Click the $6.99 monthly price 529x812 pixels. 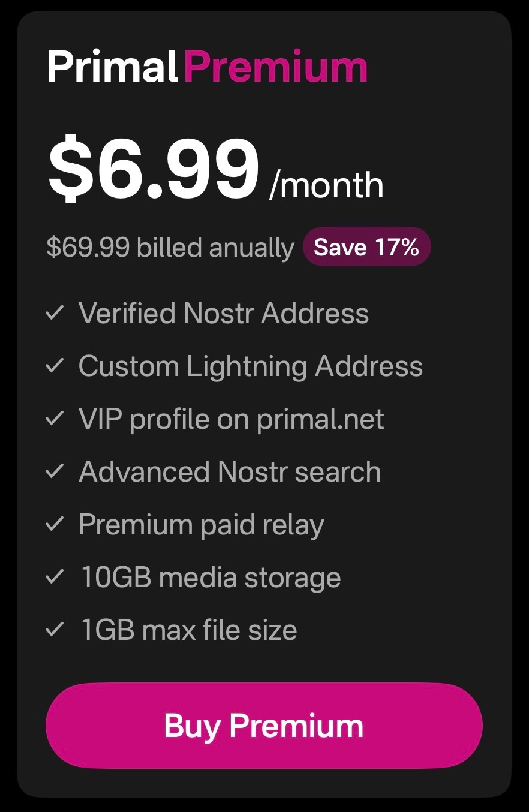click(154, 170)
